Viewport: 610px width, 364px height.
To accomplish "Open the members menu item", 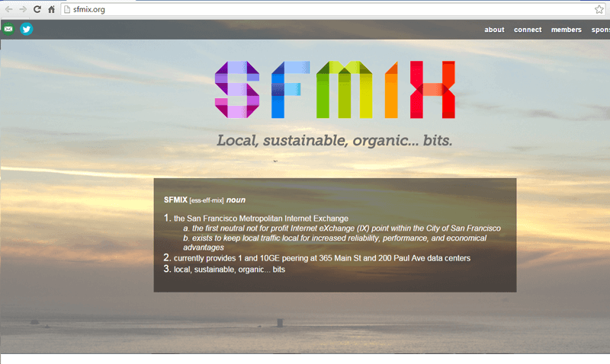I will tap(566, 30).
